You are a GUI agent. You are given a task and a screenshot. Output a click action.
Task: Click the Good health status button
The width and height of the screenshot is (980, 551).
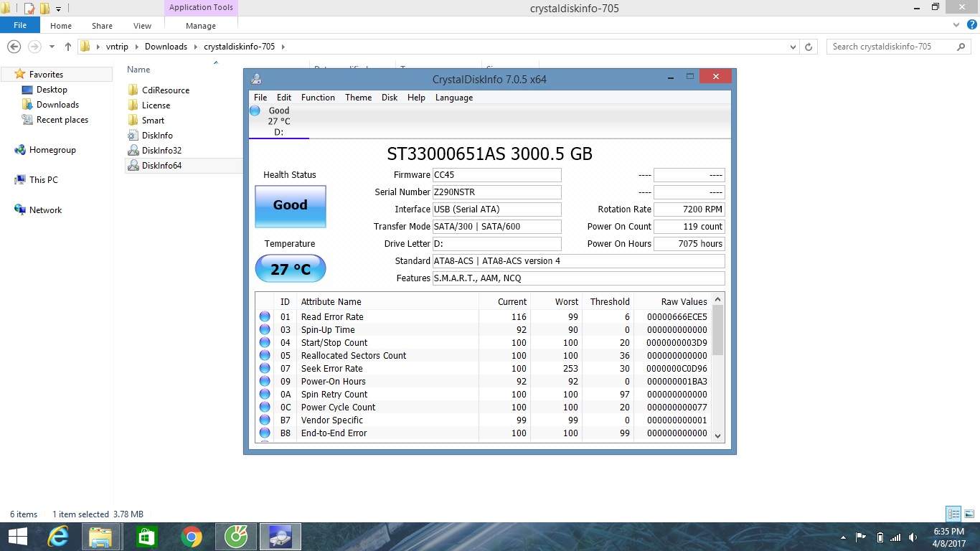point(291,207)
